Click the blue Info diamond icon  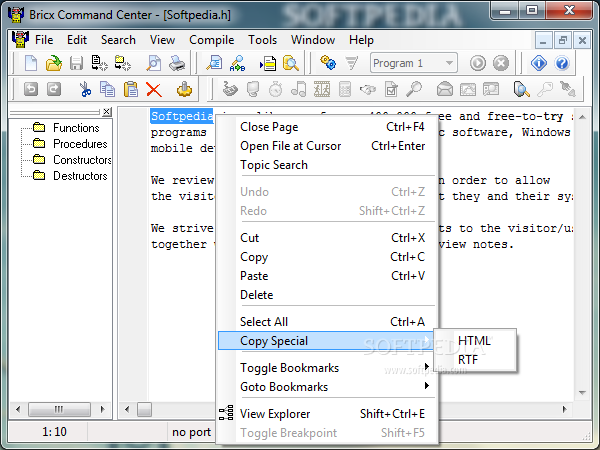tap(539, 63)
